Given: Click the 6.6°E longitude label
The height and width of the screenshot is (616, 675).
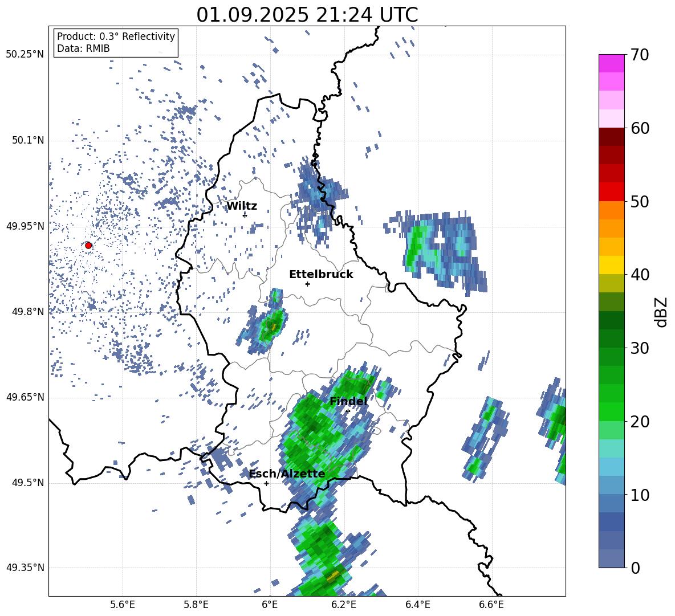Looking at the screenshot, I should coord(491,605).
